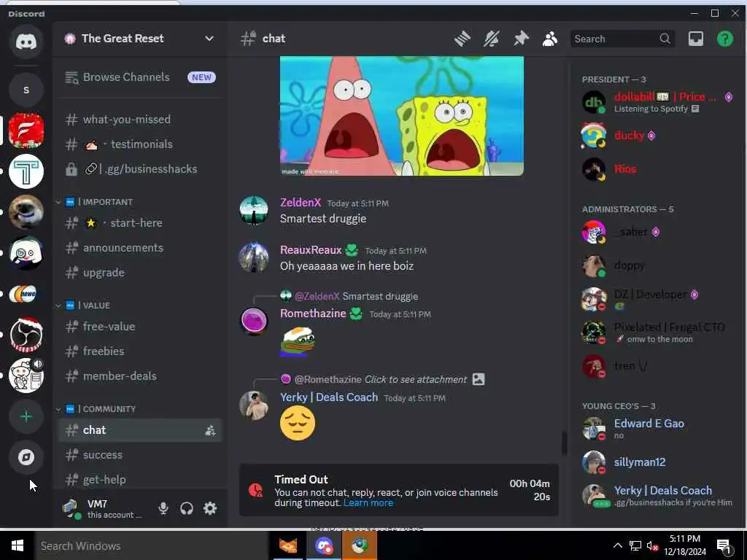This screenshot has width=747, height=560.
Task: Open the inbox icon
Action: 695,39
